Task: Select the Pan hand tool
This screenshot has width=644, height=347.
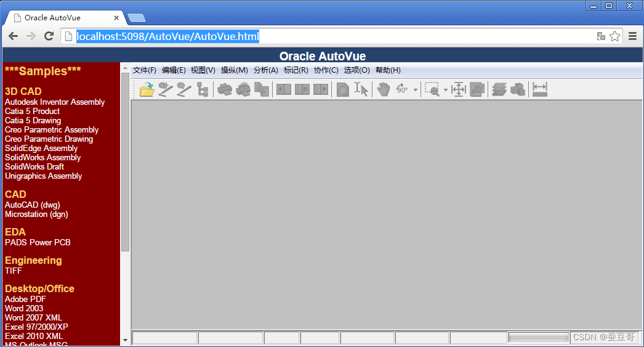Action: pos(383,89)
